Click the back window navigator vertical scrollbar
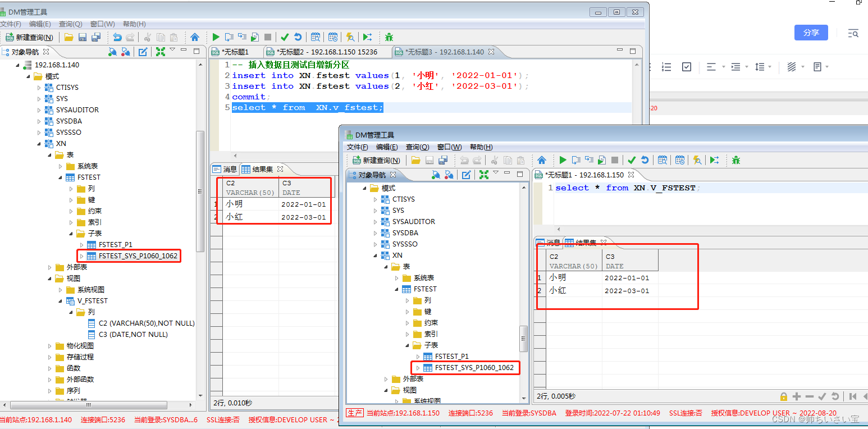Image resolution: width=868 pixels, height=429 pixels. click(x=199, y=191)
